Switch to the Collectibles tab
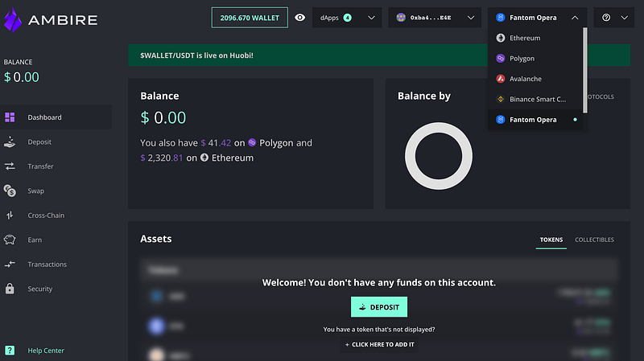Screen dimensions: 644x361 (594, 240)
